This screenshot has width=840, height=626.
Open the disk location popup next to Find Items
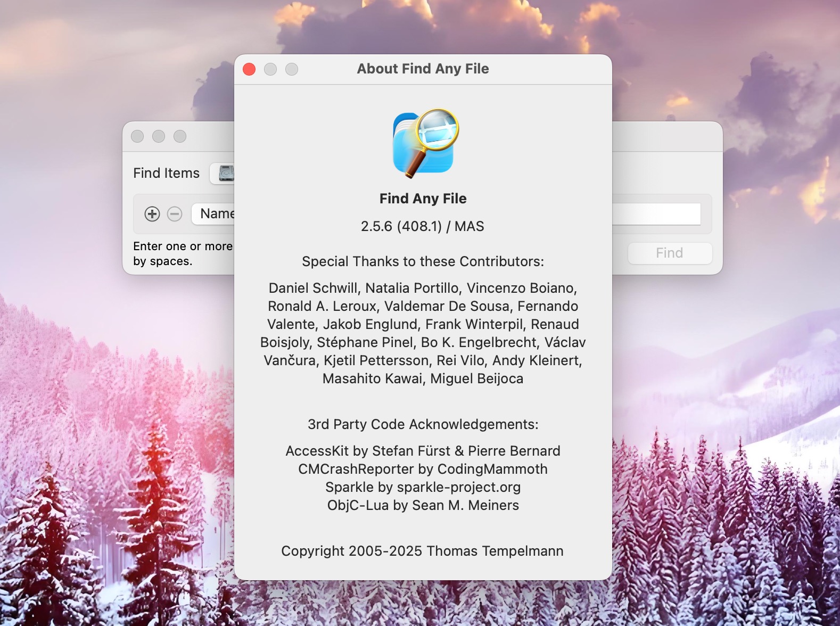coord(223,174)
